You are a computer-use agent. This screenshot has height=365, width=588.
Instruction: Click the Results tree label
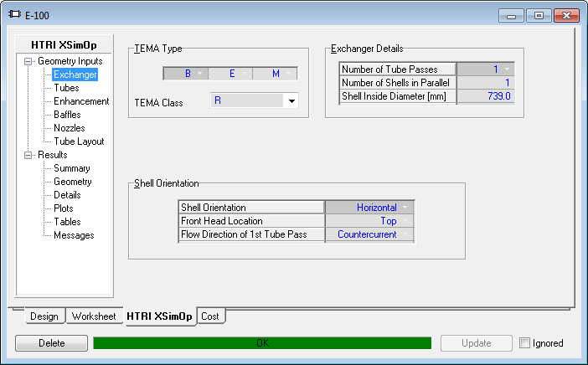click(53, 155)
